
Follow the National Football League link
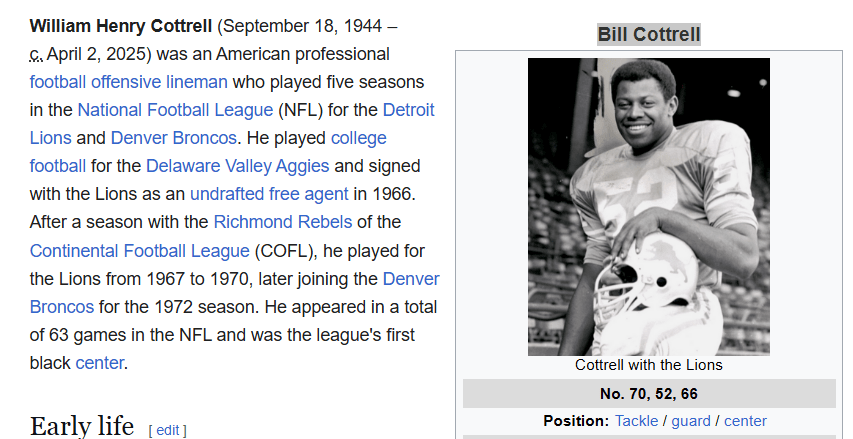[x=175, y=110]
